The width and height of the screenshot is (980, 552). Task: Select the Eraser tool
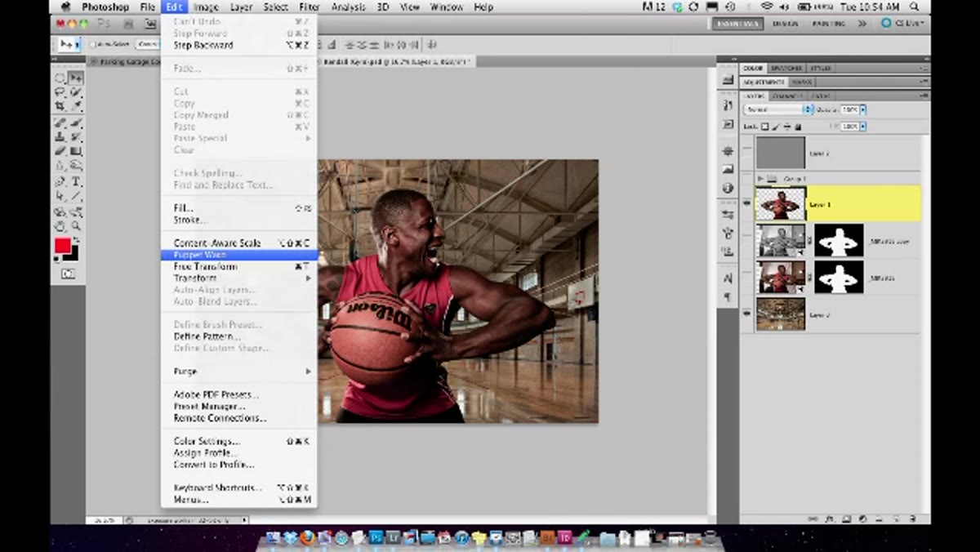(60, 151)
